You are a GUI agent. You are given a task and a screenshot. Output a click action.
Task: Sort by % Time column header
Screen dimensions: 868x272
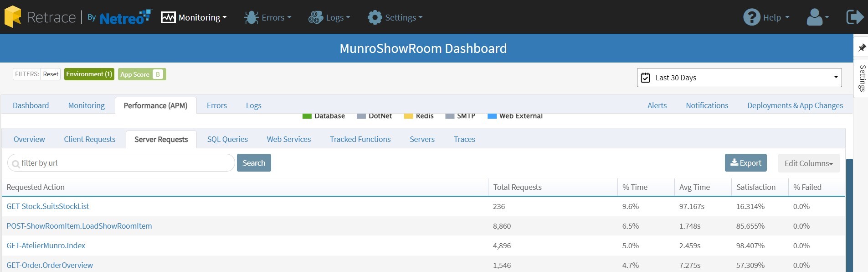click(x=635, y=187)
